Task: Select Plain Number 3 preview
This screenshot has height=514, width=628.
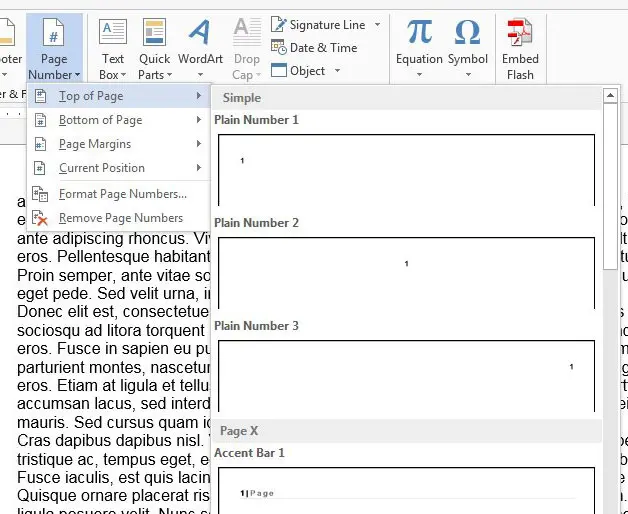Action: pyautogui.click(x=405, y=376)
